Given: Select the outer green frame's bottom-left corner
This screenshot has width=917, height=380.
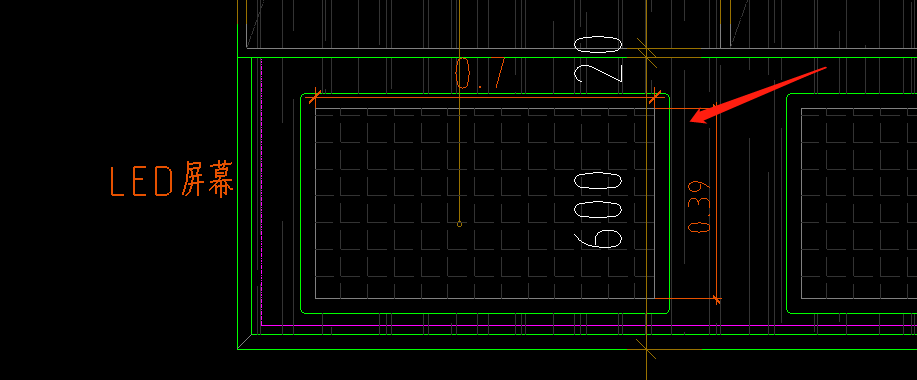Looking at the screenshot, I should coord(238,349).
